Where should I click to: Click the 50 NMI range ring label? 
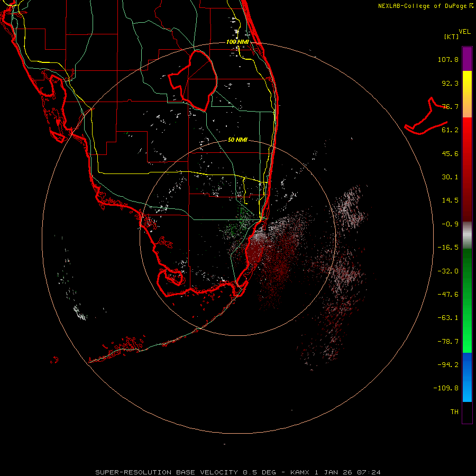pos(237,140)
